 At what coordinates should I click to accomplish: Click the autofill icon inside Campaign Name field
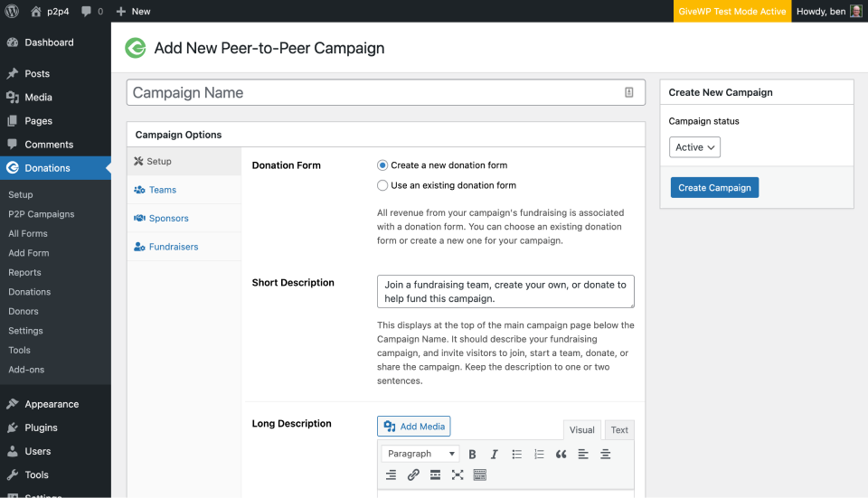point(629,92)
